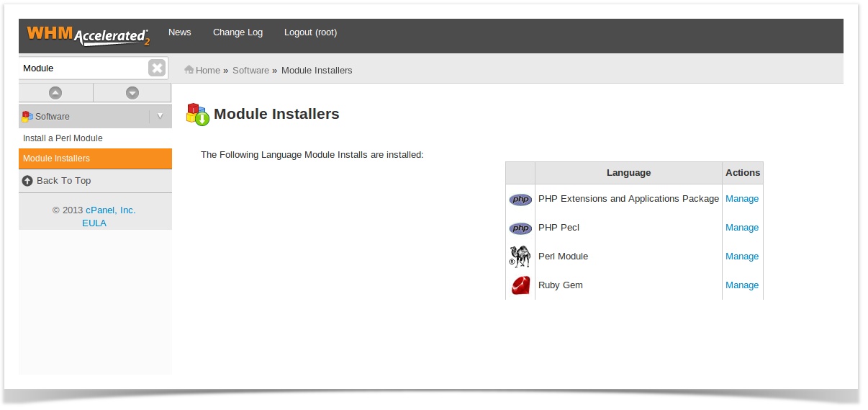Open the News menu item
The height and width of the screenshot is (410, 868).
(179, 32)
